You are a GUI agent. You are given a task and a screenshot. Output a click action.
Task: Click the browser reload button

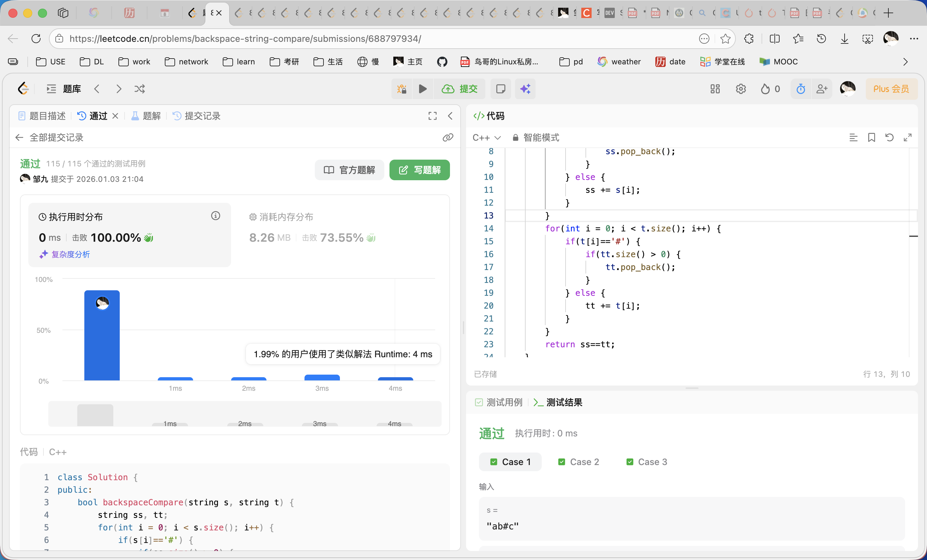click(x=36, y=38)
